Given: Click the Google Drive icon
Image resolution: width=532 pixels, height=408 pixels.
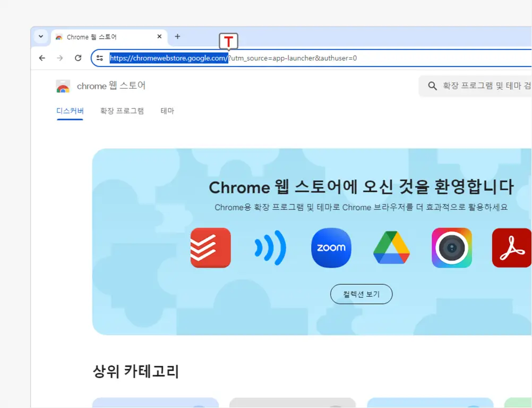Looking at the screenshot, I should (x=391, y=248).
